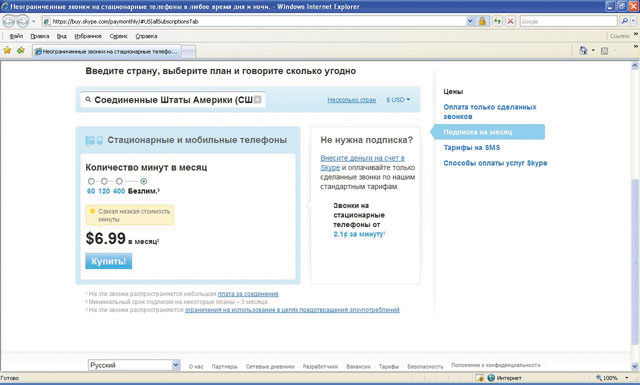
Task: Click the О нас footer link
Action: coord(196,367)
